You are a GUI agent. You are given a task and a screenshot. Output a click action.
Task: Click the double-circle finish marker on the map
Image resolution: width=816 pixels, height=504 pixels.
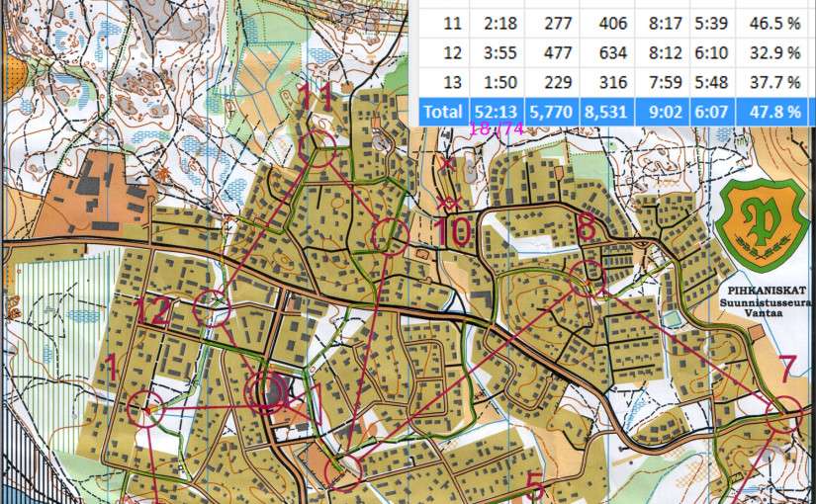click(266, 392)
